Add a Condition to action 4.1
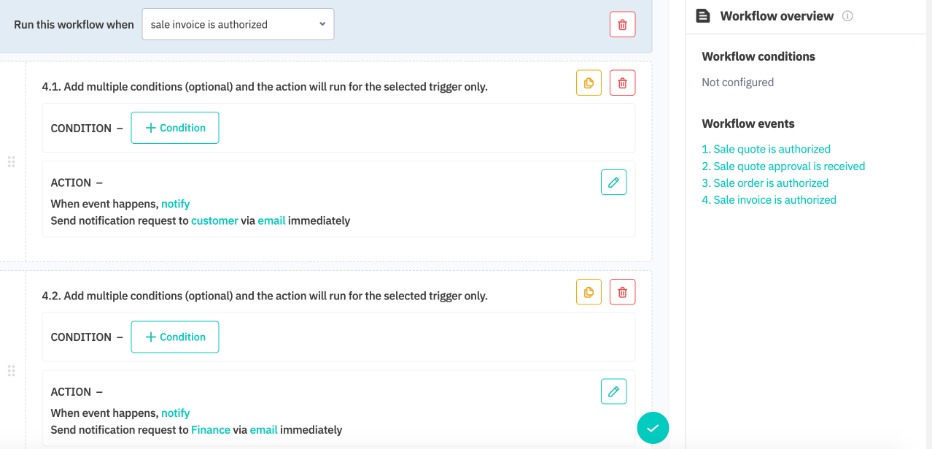Image resolution: width=932 pixels, height=449 pixels. tap(175, 128)
